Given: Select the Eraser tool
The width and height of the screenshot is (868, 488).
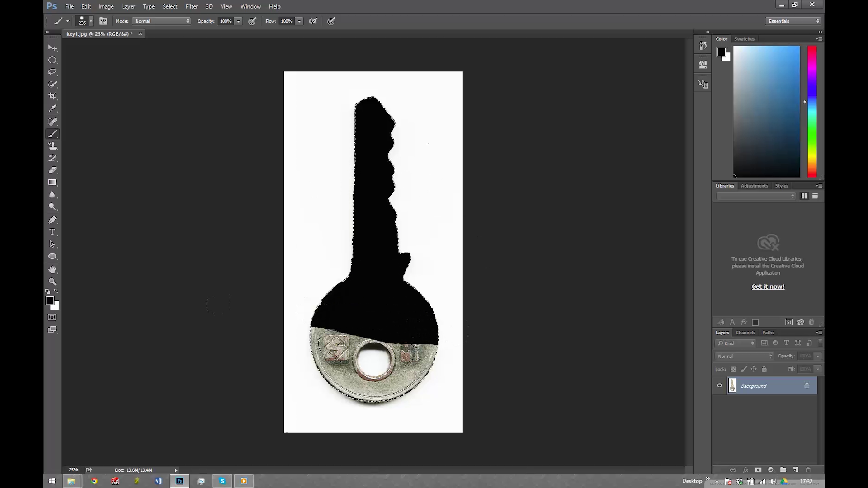Looking at the screenshot, I should [52, 170].
